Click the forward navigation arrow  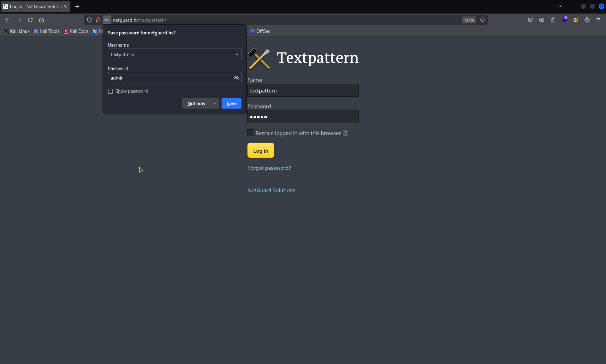(x=19, y=20)
